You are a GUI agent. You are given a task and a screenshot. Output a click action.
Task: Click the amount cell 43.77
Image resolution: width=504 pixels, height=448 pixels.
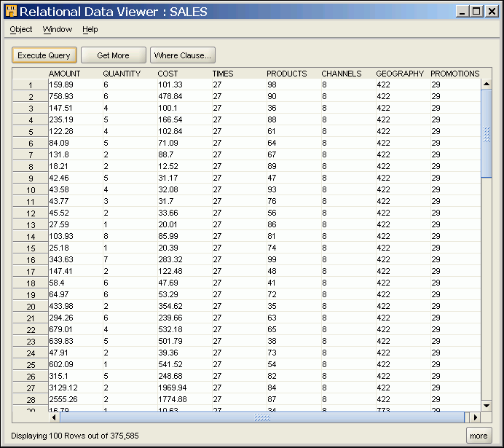(x=76, y=201)
